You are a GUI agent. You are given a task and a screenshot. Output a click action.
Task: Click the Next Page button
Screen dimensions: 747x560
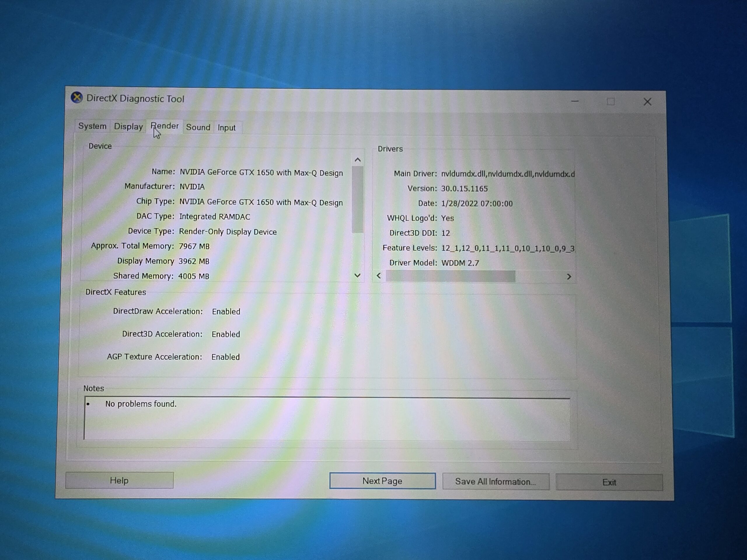tap(382, 481)
